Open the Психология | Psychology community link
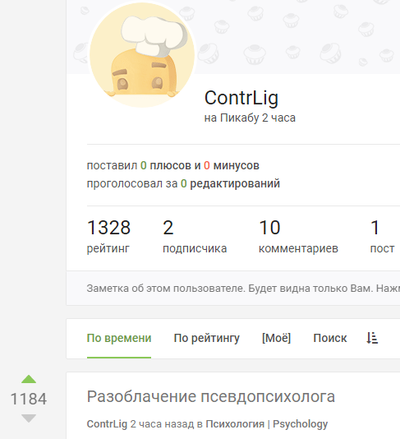The height and width of the screenshot is (439, 400). [x=267, y=424]
